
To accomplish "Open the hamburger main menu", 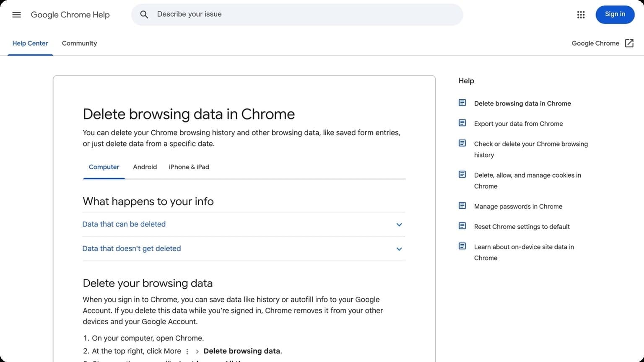I will coord(16,15).
